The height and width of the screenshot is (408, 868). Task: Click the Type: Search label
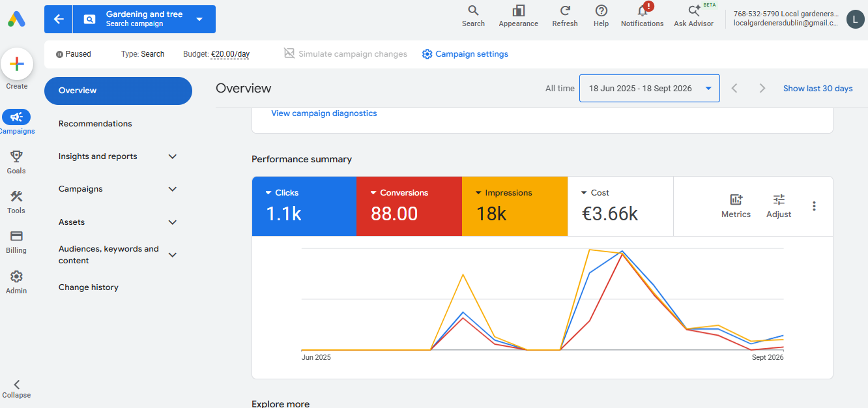tap(143, 54)
